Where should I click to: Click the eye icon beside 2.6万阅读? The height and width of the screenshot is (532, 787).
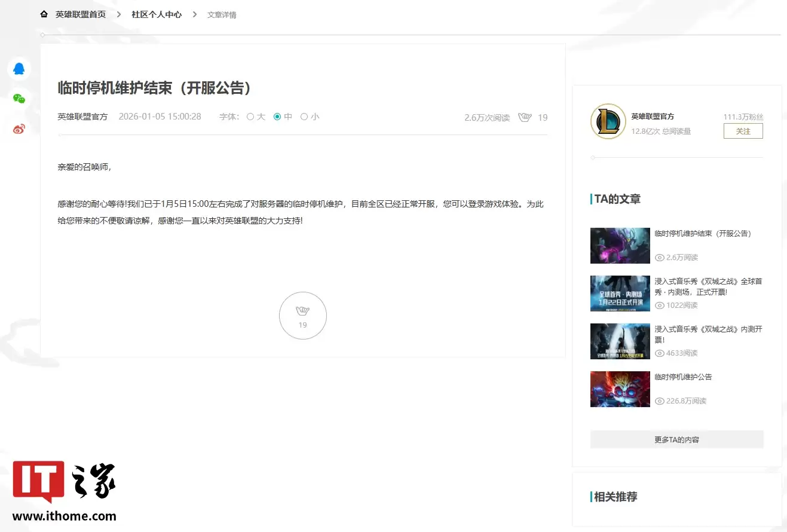point(660,257)
